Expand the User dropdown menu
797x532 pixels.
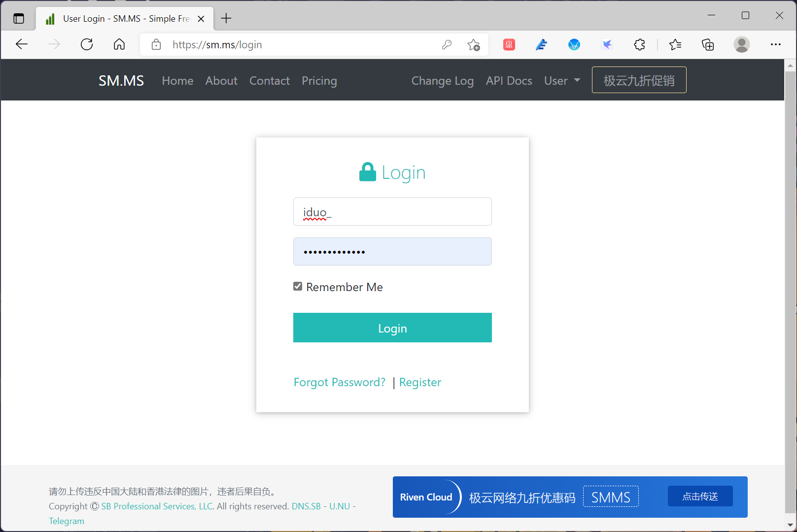click(x=562, y=81)
